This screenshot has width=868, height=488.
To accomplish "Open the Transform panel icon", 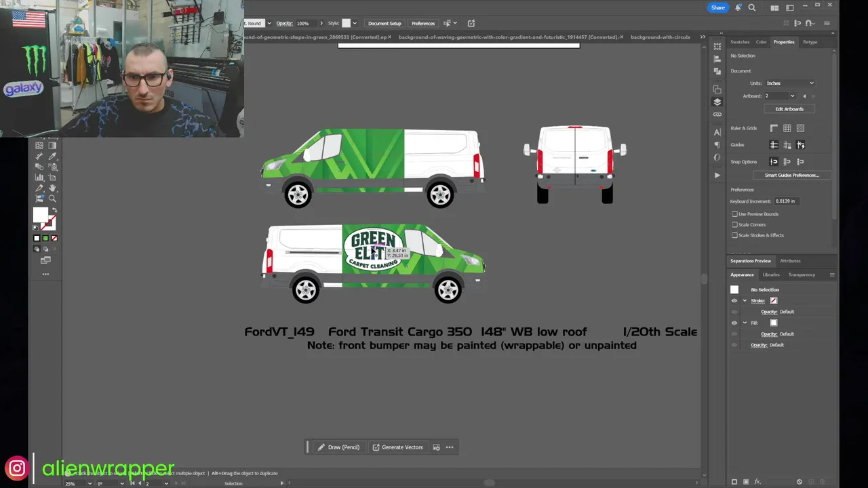I will (x=717, y=46).
